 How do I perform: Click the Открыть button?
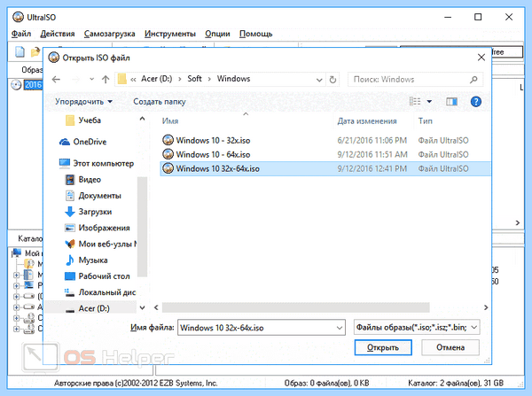(x=383, y=347)
